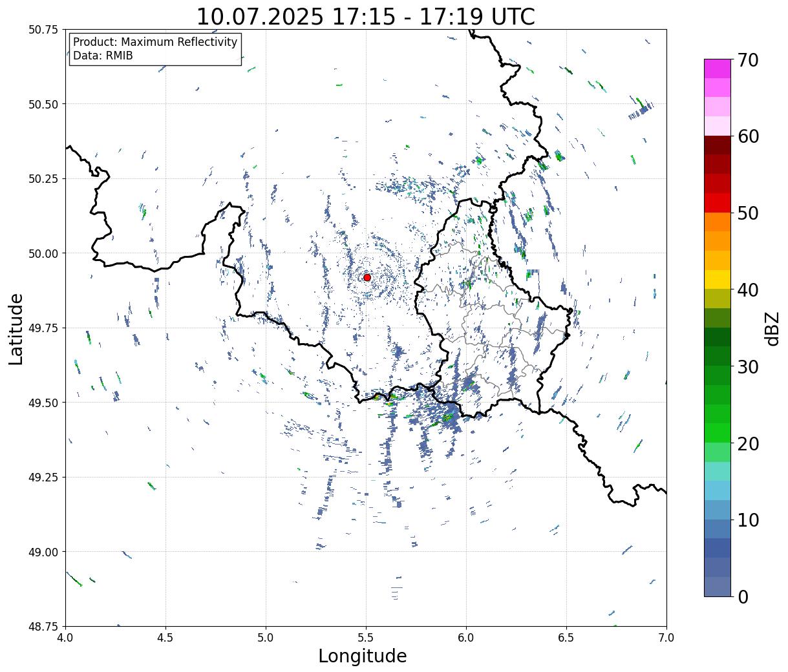Click the colorbar tick label 30

pyautogui.click(x=747, y=366)
